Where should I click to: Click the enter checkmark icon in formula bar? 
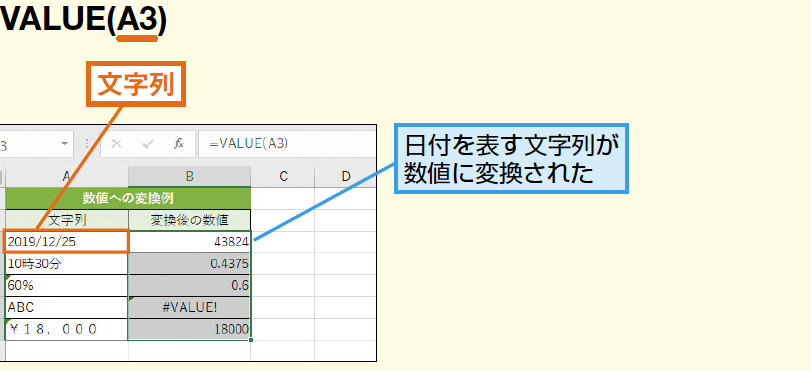pos(148,144)
